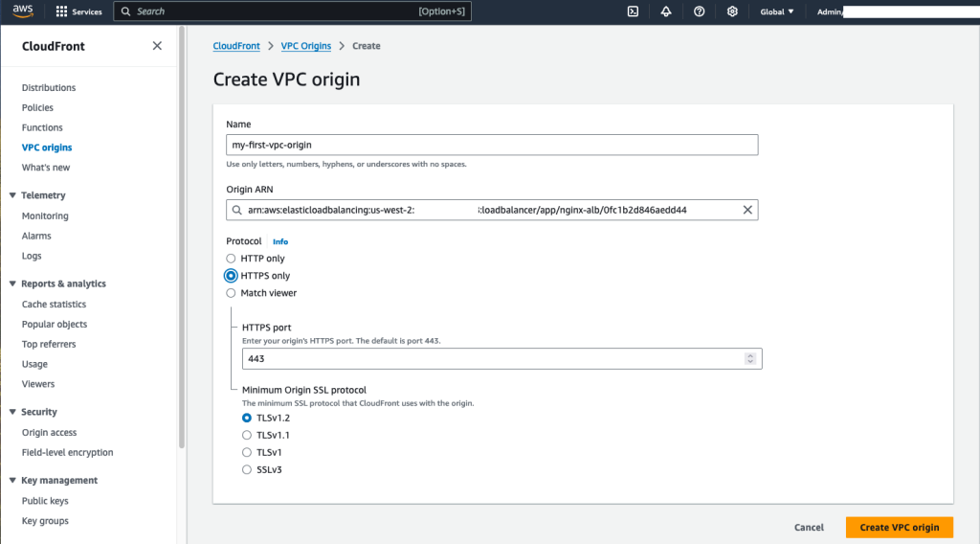Open Origin access under Security
This screenshot has width=980, height=544.
coord(50,432)
